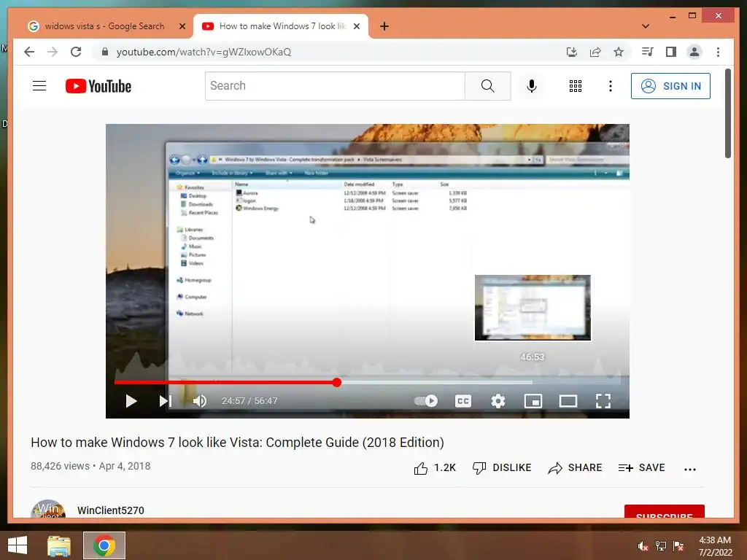747x560 pixels.
Task: Click the SHARE button
Action: pos(575,468)
